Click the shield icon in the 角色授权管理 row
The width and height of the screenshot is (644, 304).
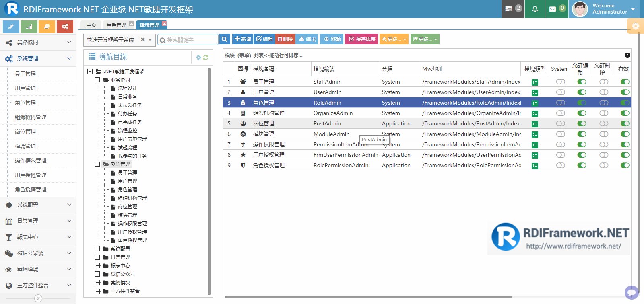(x=243, y=165)
